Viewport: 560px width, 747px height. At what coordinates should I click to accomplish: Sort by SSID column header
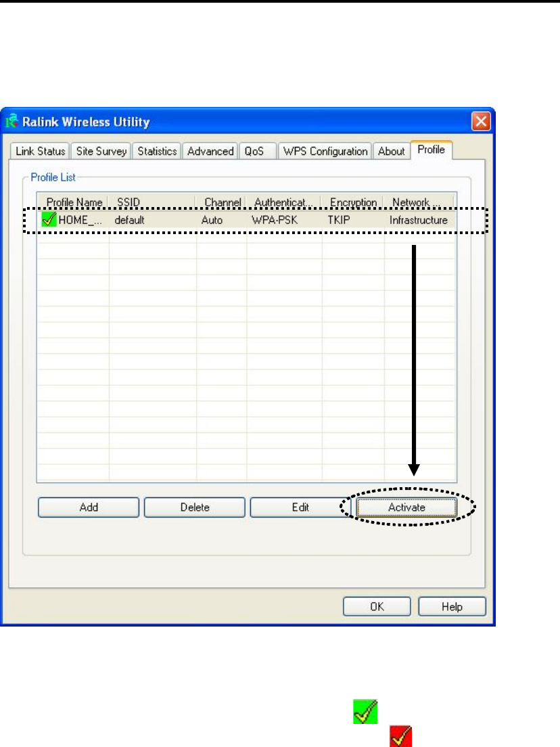click(152, 202)
